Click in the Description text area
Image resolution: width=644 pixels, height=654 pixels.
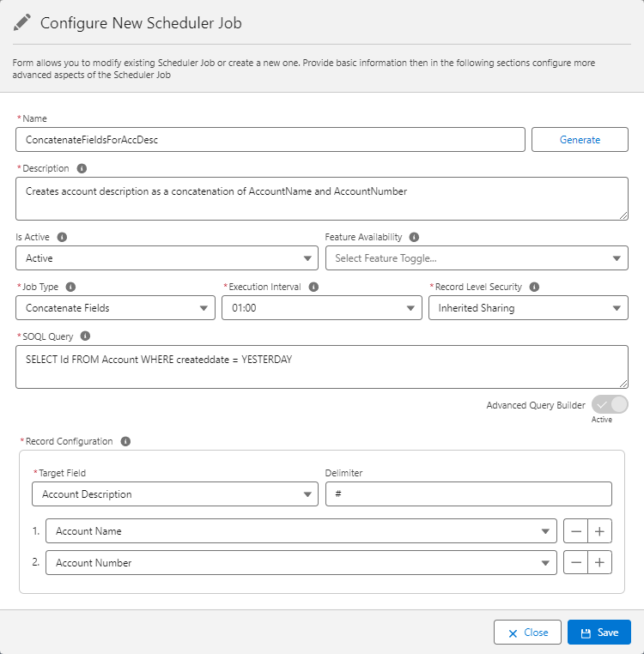coord(322,198)
